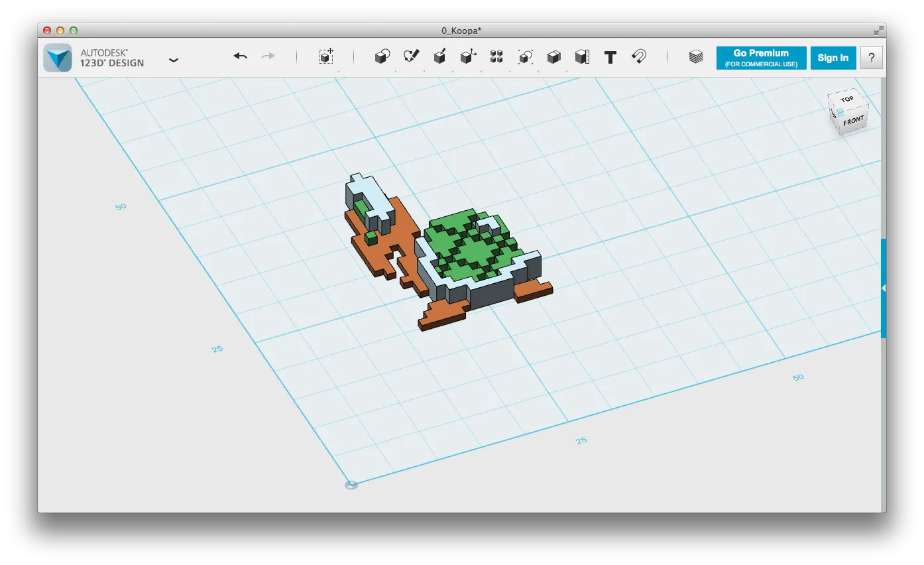
Task: Redo the last undone action
Action: [x=268, y=57]
